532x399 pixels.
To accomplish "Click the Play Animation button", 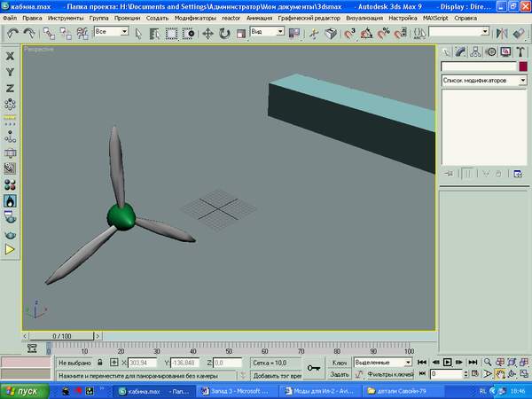I will click(447, 363).
